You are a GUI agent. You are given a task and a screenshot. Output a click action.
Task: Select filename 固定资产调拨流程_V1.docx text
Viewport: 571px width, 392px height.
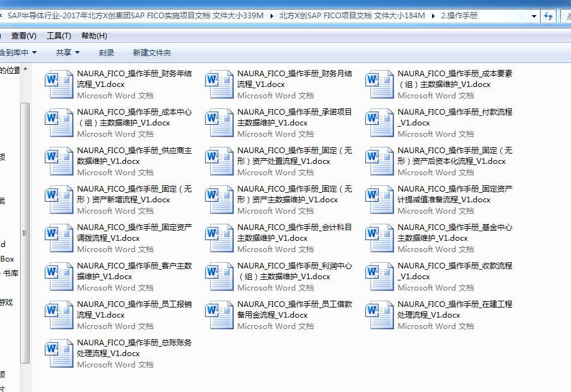tap(134, 233)
